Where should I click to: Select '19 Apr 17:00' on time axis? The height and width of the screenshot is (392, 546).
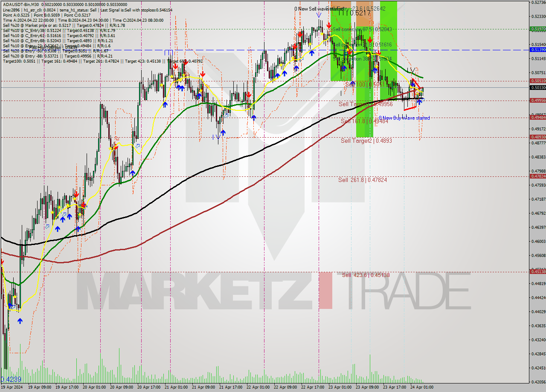[x=67, y=387]
